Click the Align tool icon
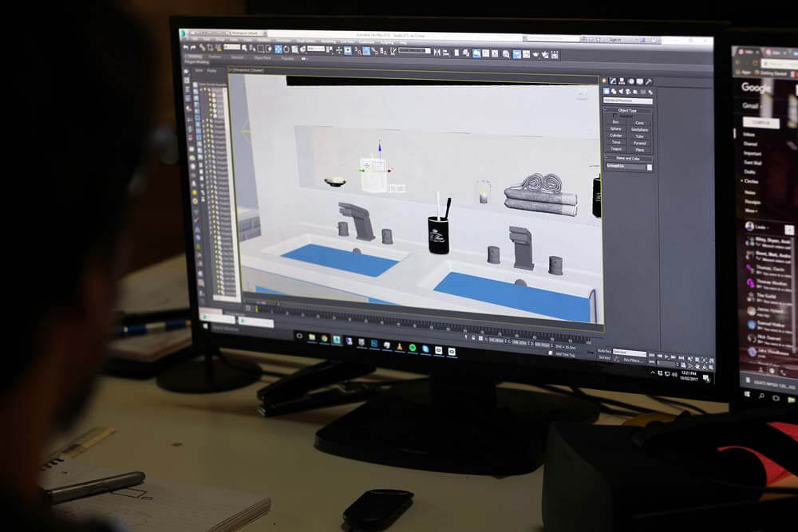This screenshot has width=798, height=532. point(446,53)
